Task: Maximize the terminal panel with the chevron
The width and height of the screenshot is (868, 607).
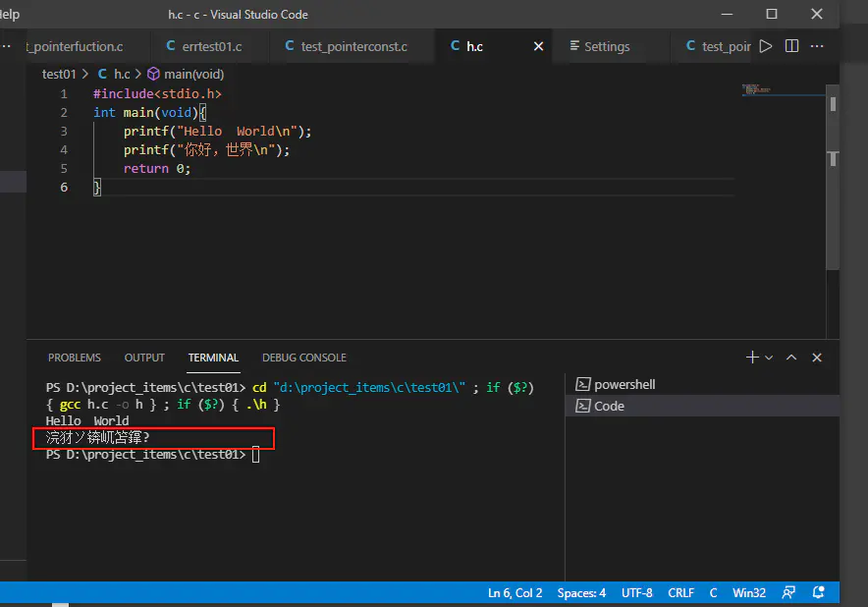Action: 791,358
